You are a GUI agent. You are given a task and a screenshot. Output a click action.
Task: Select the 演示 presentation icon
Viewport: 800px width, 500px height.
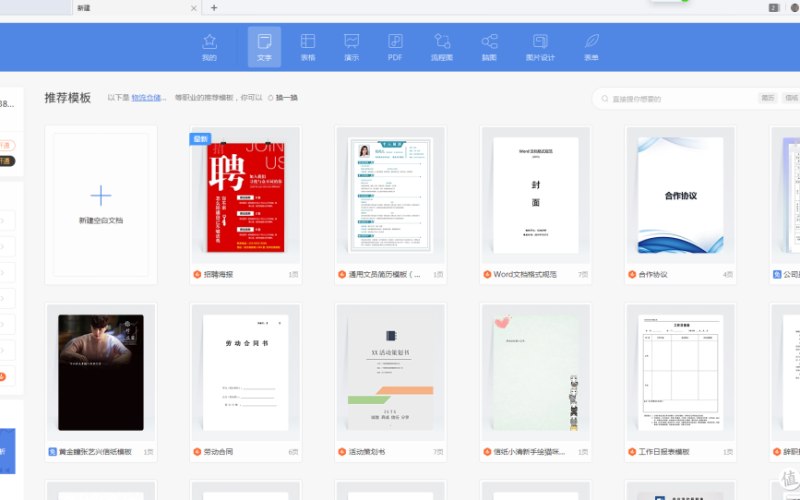click(x=352, y=47)
